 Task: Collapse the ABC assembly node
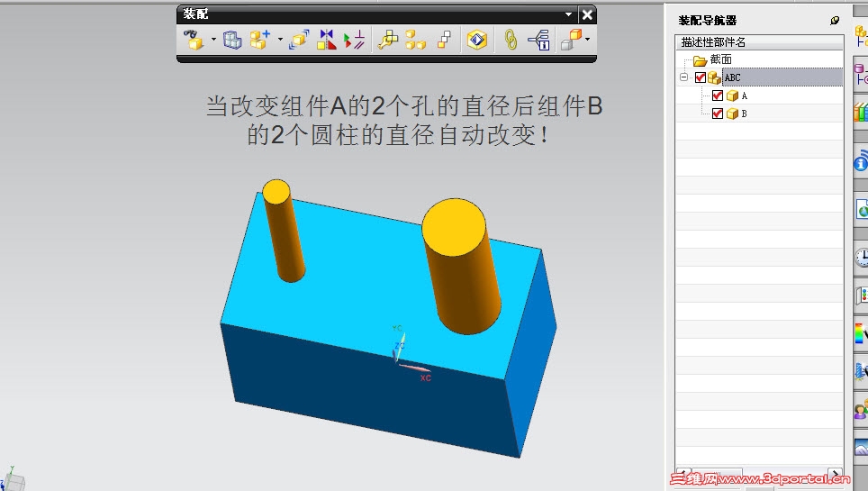(684, 77)
